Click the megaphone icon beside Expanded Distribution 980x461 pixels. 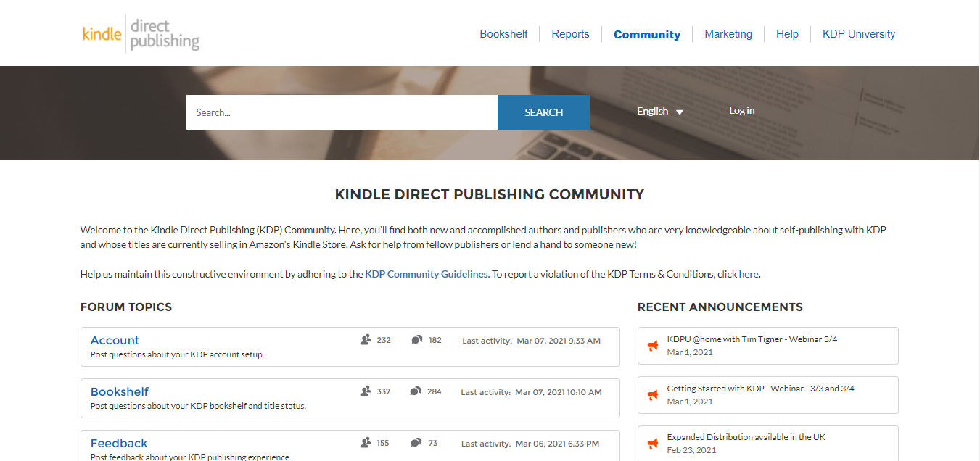click(653, 444)
